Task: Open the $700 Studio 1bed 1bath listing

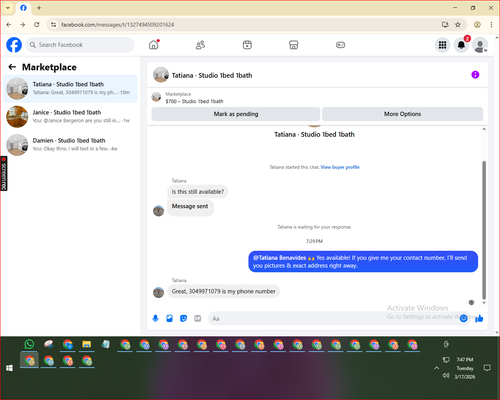Action: pyautogui.click(x=194, y=101)
